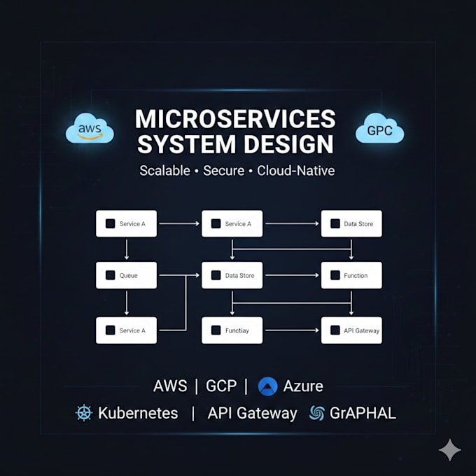Click the GCP text in the bottom row
The width and height of the screenshot is (476, 476).
pyautogui.click(x=221, y=386)
